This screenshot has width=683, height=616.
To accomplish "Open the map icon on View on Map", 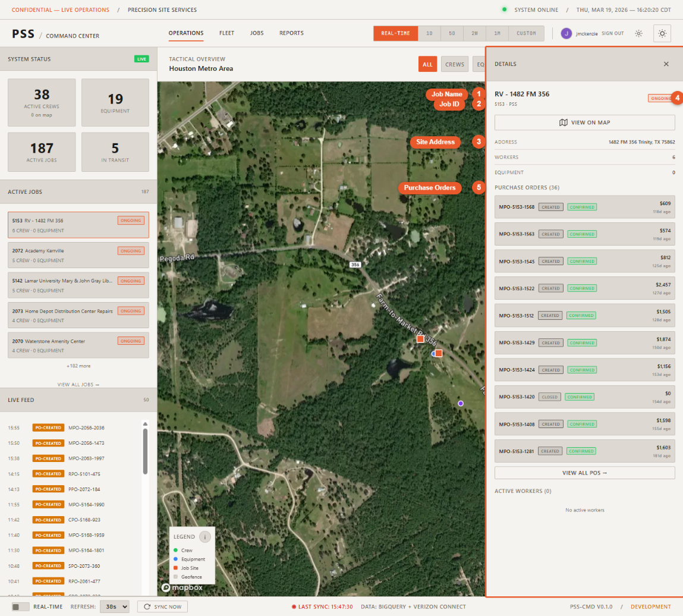I will 563,122.
